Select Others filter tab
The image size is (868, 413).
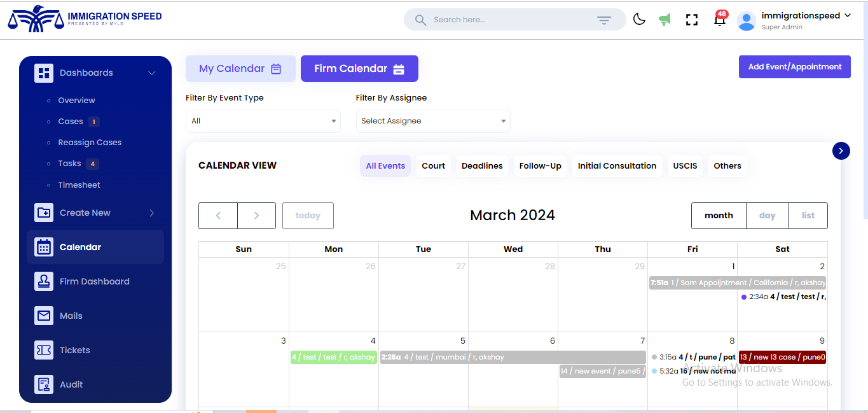click(x=727, y=166)
